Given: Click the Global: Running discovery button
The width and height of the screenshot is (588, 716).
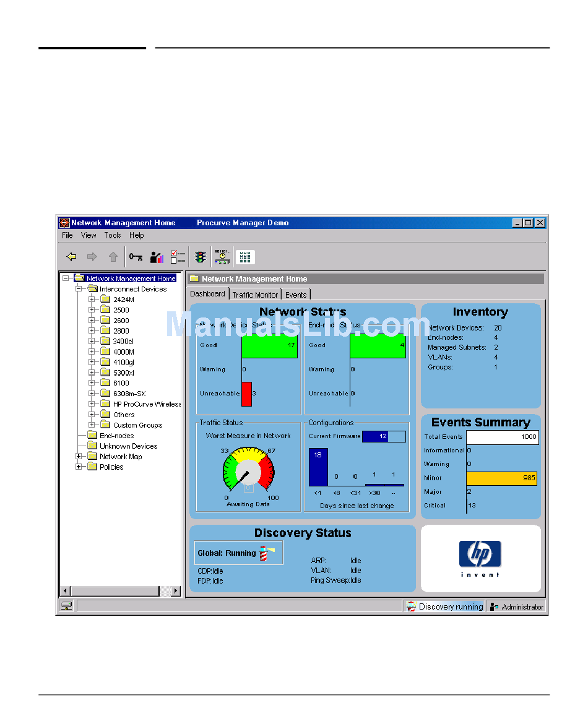Looking at the screenshot, I should coord(238,553).
